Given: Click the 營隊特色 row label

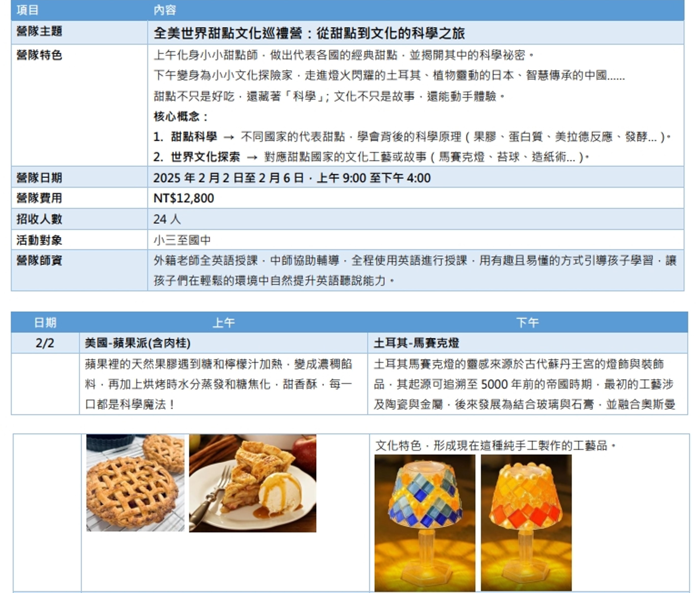Looking at the screenshot, I should click(x=39, y=55).
